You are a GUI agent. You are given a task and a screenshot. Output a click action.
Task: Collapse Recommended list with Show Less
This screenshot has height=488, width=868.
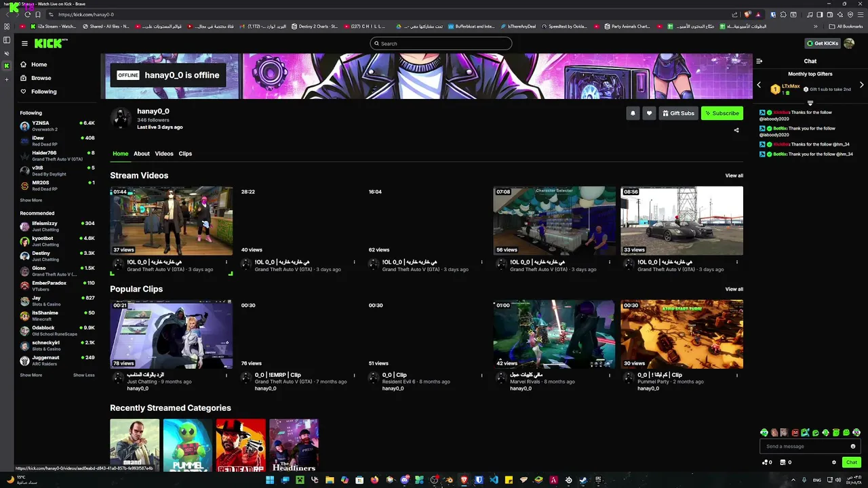84,375
